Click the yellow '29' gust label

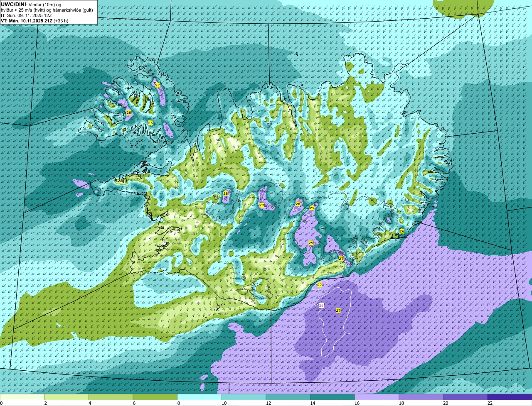point(312,208)
